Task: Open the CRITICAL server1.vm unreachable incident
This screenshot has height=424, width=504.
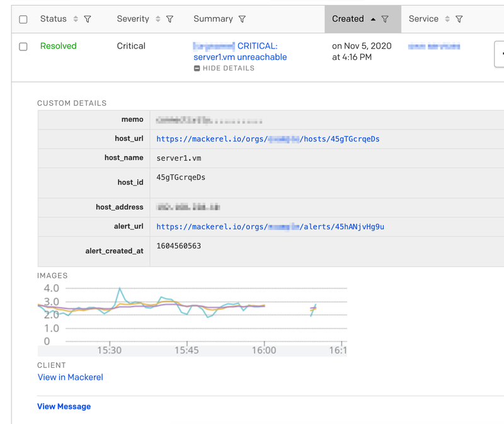Action: pos(240,52)
